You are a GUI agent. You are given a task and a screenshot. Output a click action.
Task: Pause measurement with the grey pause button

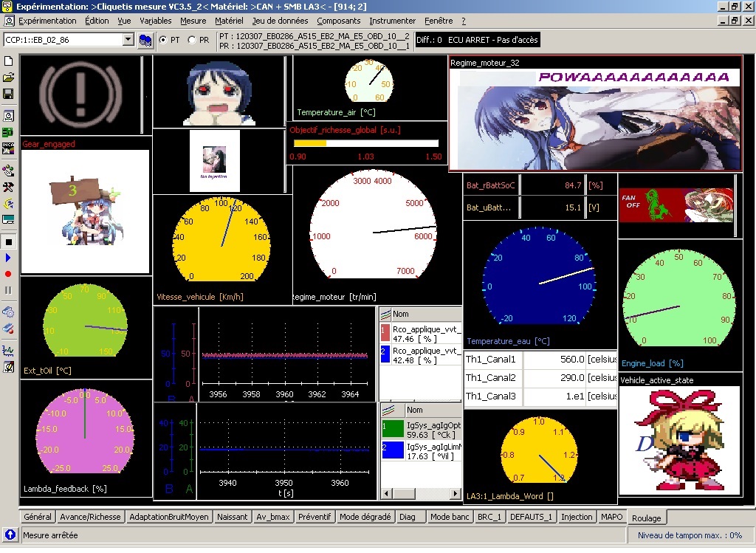click(8, 290)
